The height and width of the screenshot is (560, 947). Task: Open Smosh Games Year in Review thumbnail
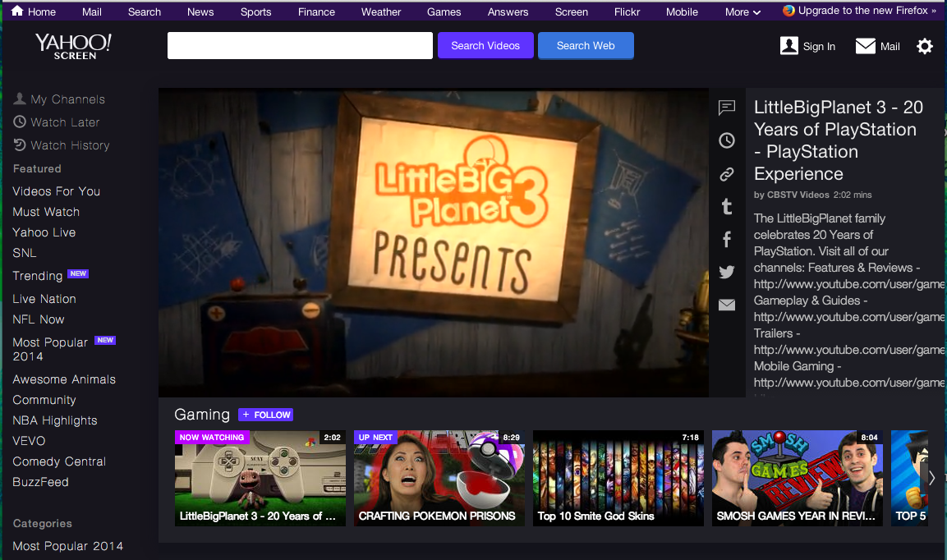click(798, 478)
